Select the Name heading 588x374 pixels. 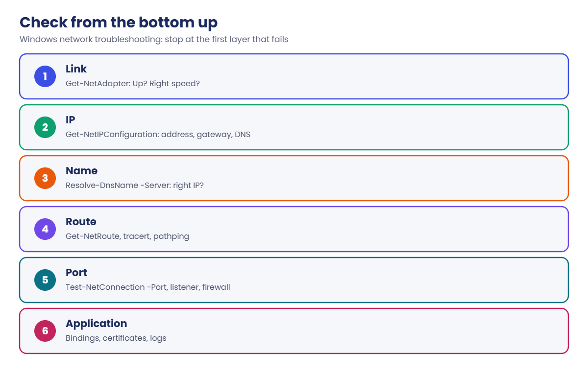pos(81,171)
